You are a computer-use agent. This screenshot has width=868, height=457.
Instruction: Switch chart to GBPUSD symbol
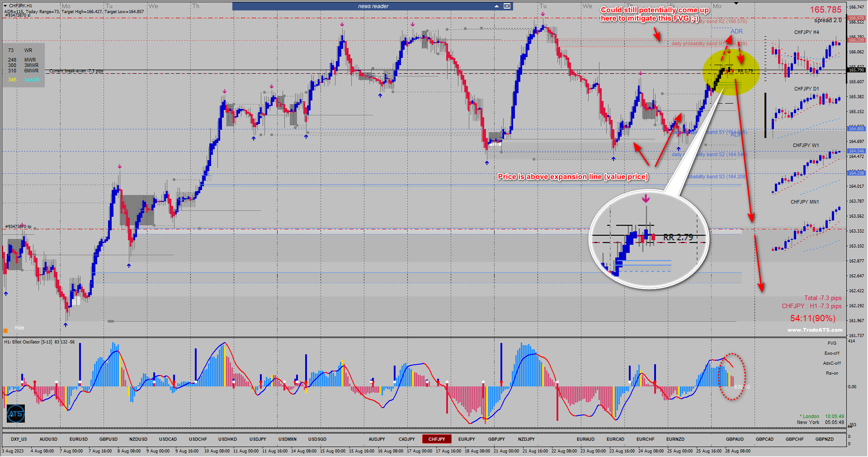tap(108, 439)
